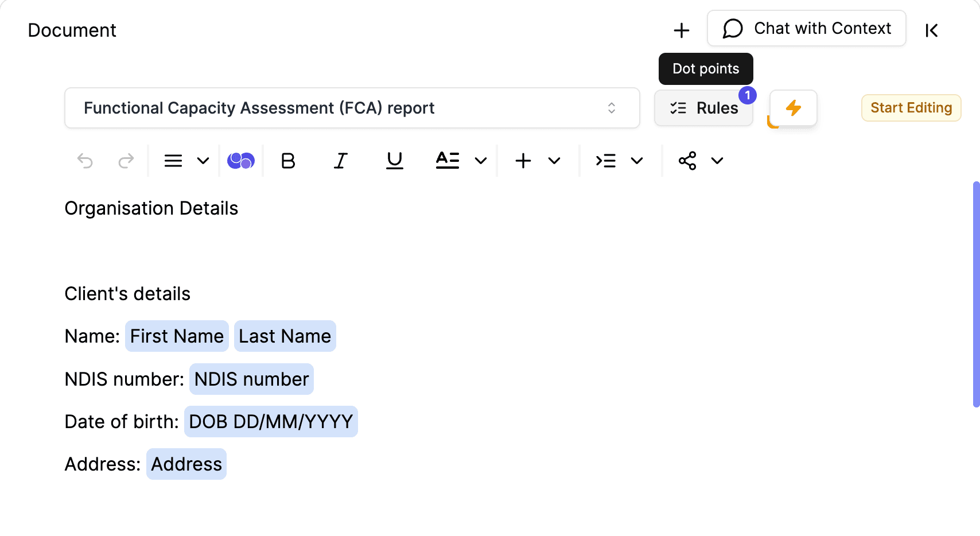The height and width of the screenshot is (536, 980).
Task: Toggle underline formatting
Action: click(394, 161)
